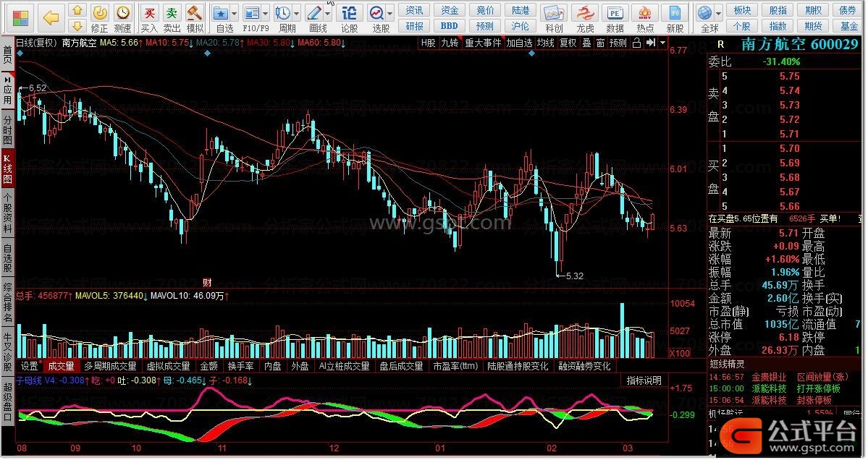This screenshot has height=460, width=868.
Task: Click the arrow-to-bar icon on chart toolbar
Action: coord(650,43)
